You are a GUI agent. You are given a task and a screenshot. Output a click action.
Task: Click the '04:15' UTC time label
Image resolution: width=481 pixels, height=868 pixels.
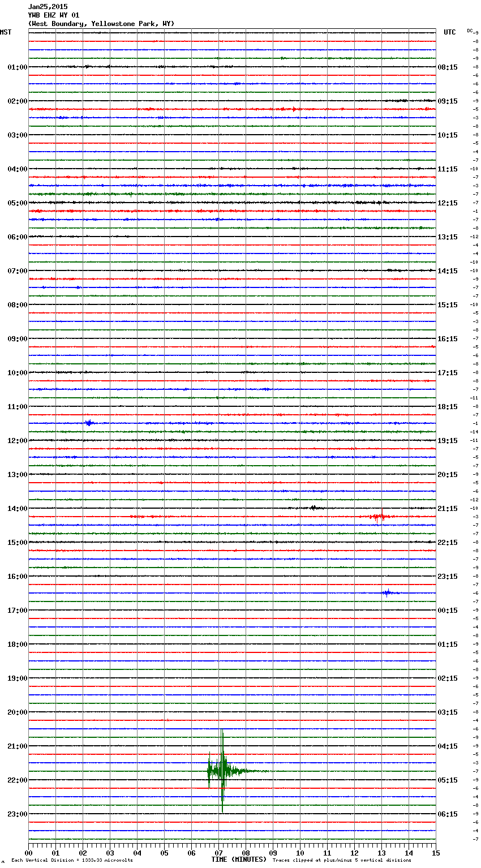point(448,746)
